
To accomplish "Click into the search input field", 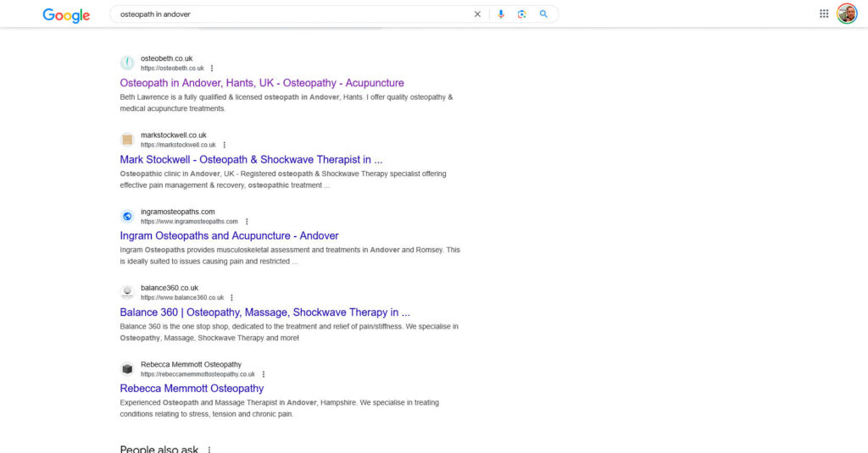I will [x=288, y=14].
